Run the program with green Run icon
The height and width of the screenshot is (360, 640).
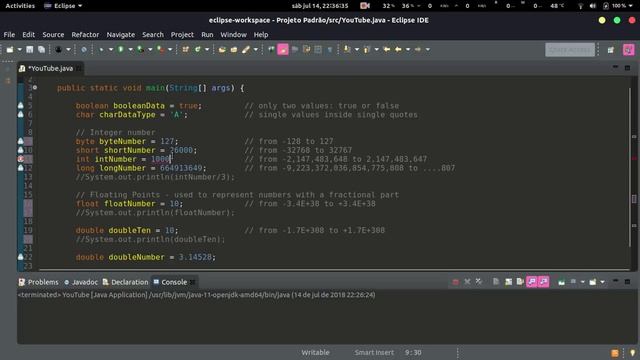click(121, 49)
